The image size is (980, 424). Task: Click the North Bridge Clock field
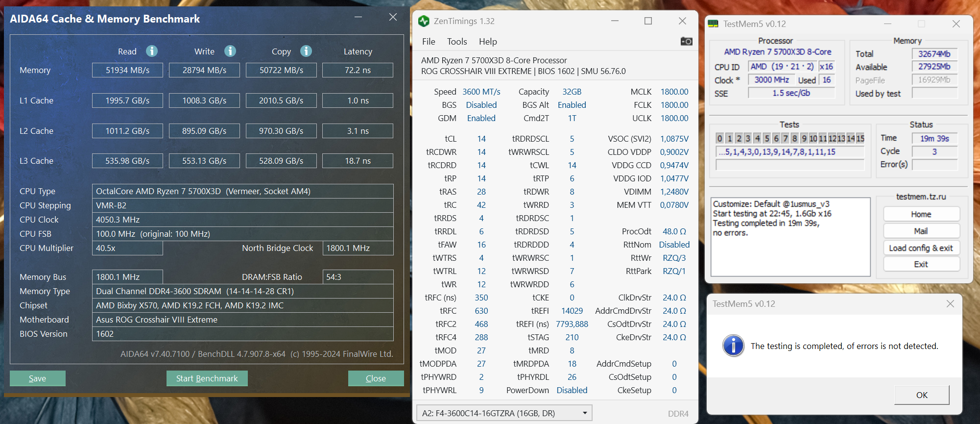pos(358,248)
